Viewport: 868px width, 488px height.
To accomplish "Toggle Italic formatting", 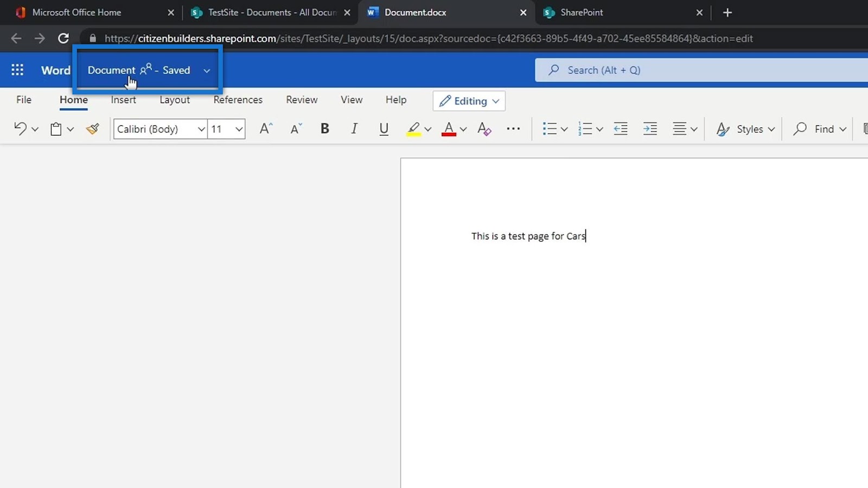I will (354, 129).
